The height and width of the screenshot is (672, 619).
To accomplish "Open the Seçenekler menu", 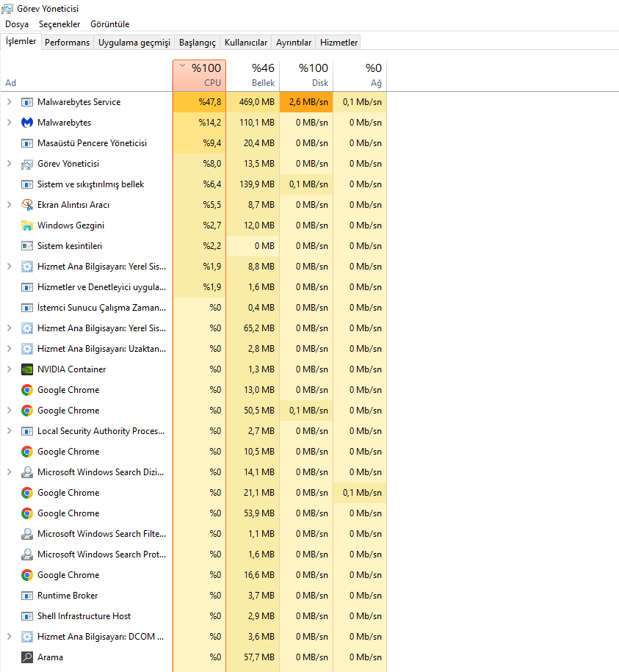I will pyautogui.click(x=59, y=24).
